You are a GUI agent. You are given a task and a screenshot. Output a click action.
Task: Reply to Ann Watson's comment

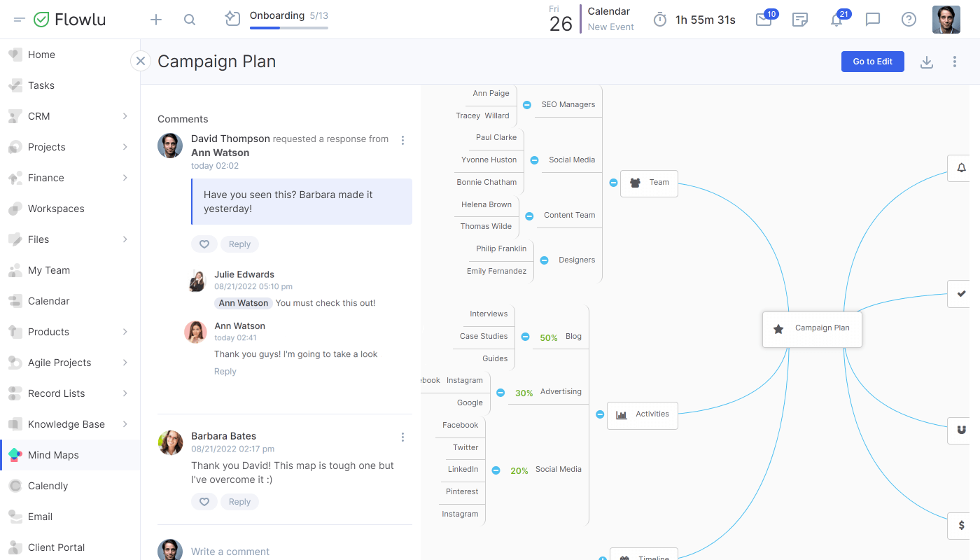point(225,371)
